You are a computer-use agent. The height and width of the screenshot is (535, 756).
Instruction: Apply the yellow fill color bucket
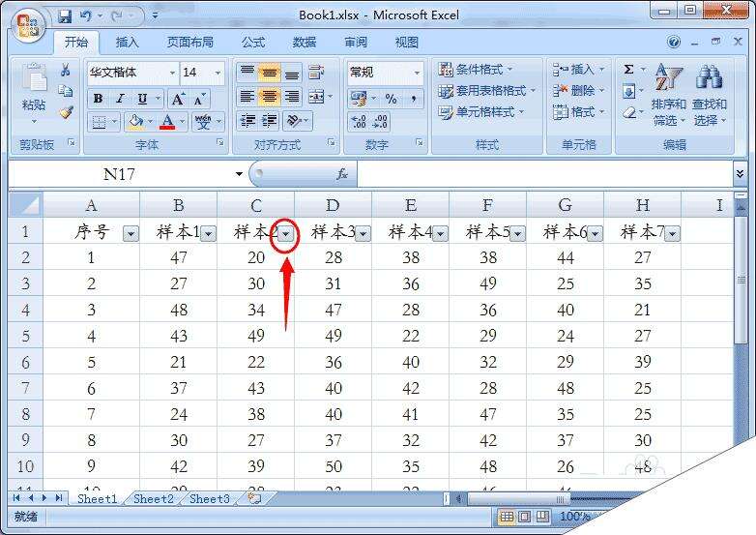[135, 122]
